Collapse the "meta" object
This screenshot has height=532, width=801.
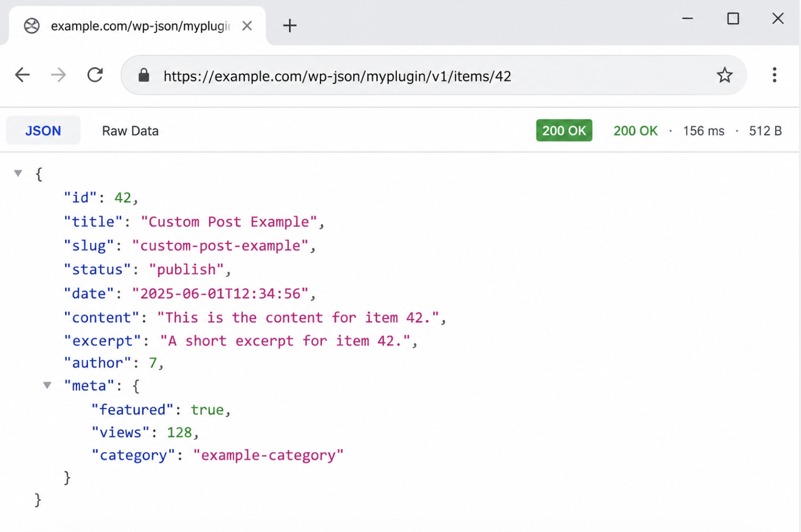[x=47, y=385]
